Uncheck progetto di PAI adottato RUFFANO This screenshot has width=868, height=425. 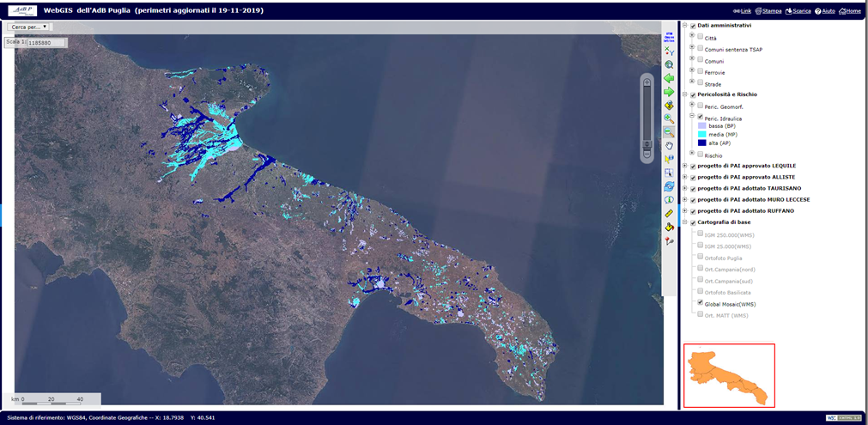click(693, 211)
